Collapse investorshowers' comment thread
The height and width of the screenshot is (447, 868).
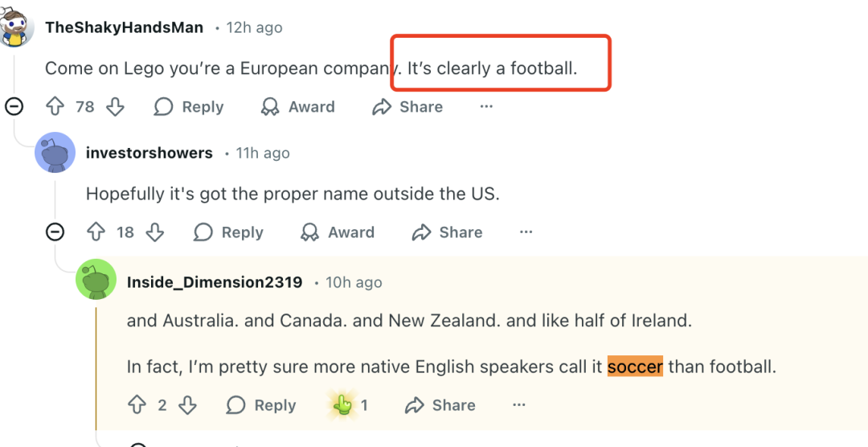tap(55, 232)
